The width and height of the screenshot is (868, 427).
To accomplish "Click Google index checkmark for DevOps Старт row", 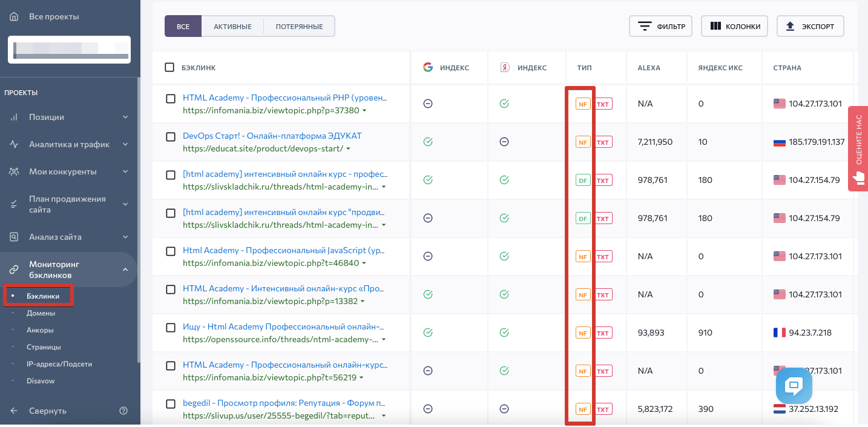I will click(428, 142).
